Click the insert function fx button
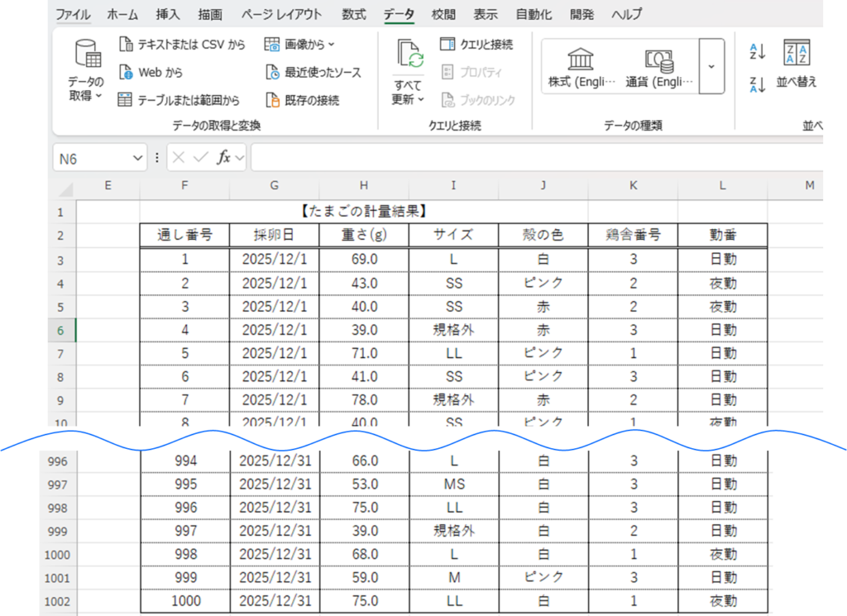Viewport: 847px width, 616px height. 223,158
